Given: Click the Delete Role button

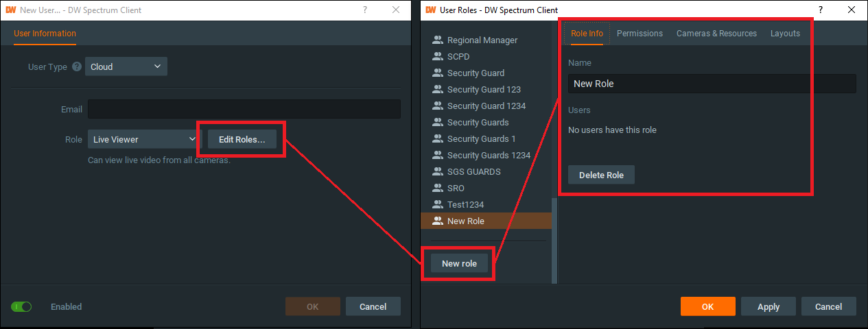Looking at the screenshot, I should click(x=601, y=175).
